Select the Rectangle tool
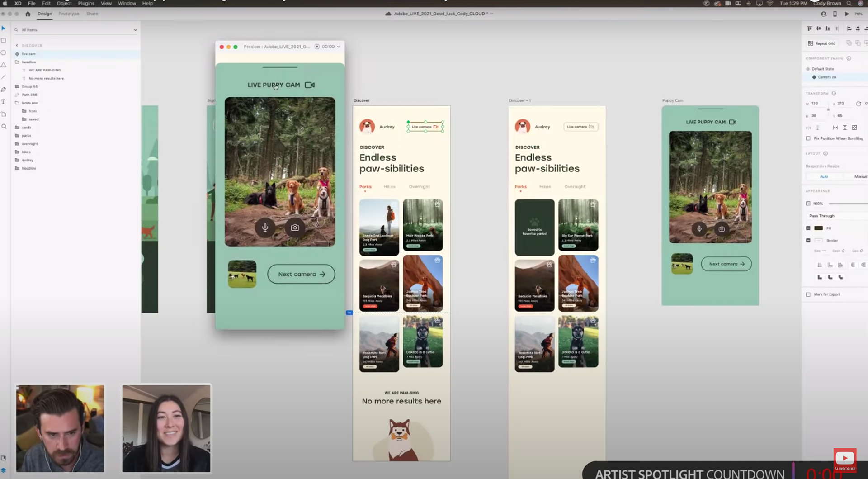This screenshot has width=868, height=479. point(4,41)
